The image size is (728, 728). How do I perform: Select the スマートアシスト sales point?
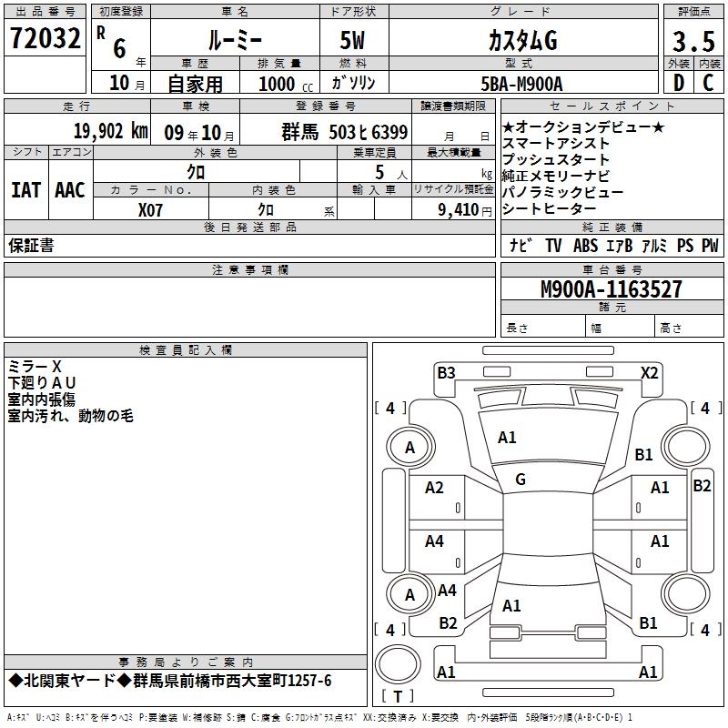pyautogui.click(x=556, y=144)
